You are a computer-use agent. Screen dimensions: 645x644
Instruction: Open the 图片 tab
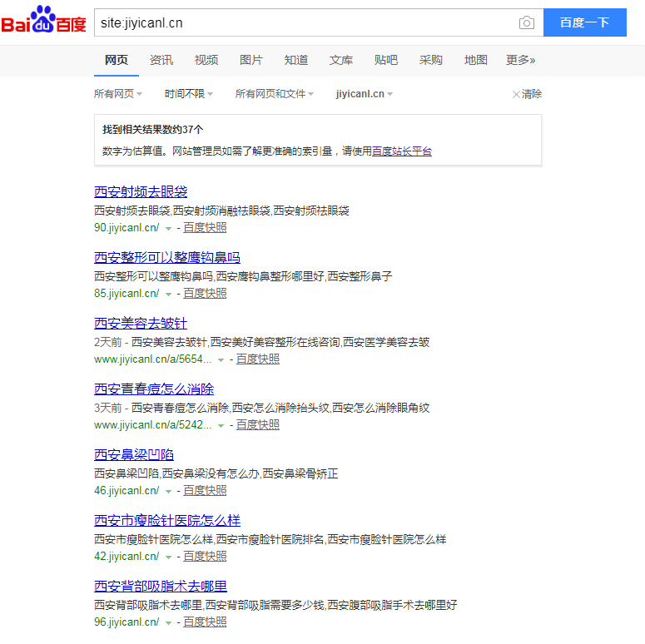[x=251, y=60]
